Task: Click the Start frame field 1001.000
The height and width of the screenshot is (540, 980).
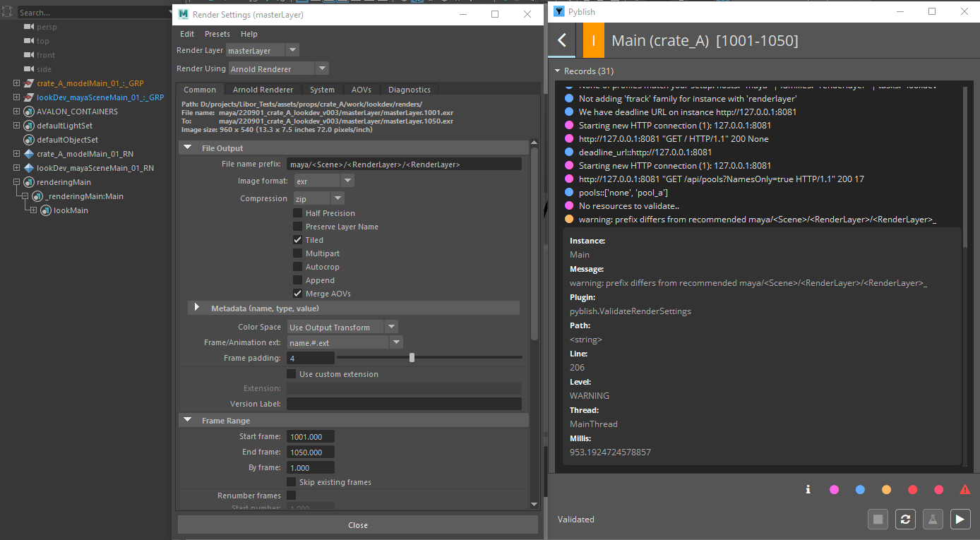Action: 311,437
